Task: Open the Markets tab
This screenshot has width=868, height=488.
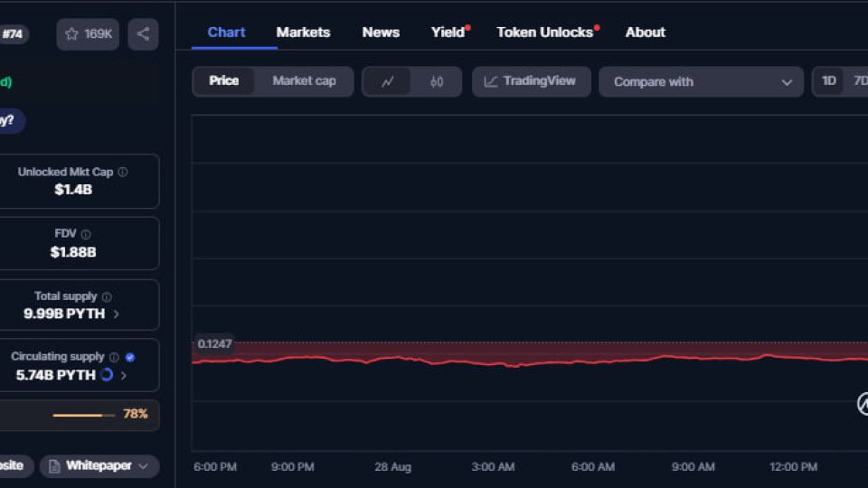Action: (x=304, y=33)
